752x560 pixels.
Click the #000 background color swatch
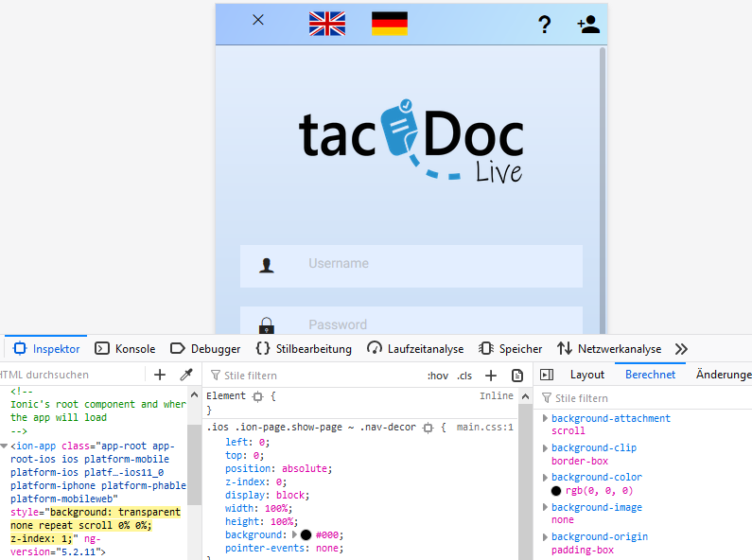(306, 534)
